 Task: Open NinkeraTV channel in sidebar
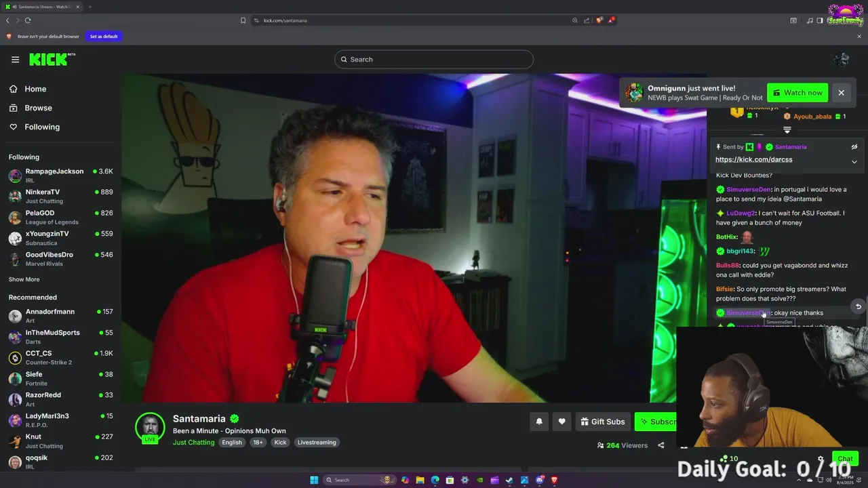(x=60, y=197)
